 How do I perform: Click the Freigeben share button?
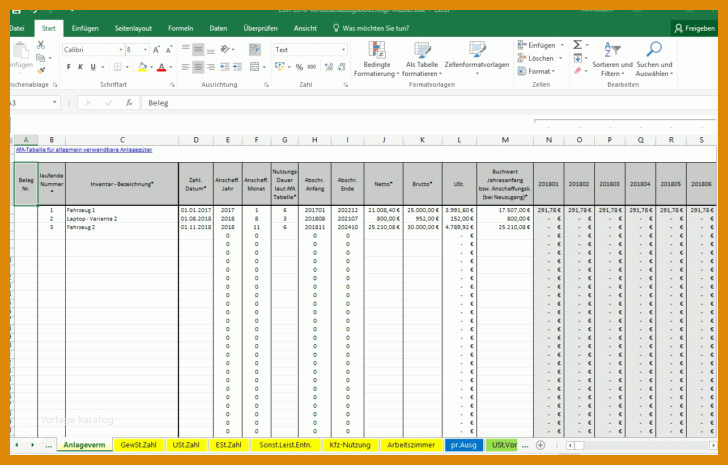pyautogui.click(x=695, y=28)
